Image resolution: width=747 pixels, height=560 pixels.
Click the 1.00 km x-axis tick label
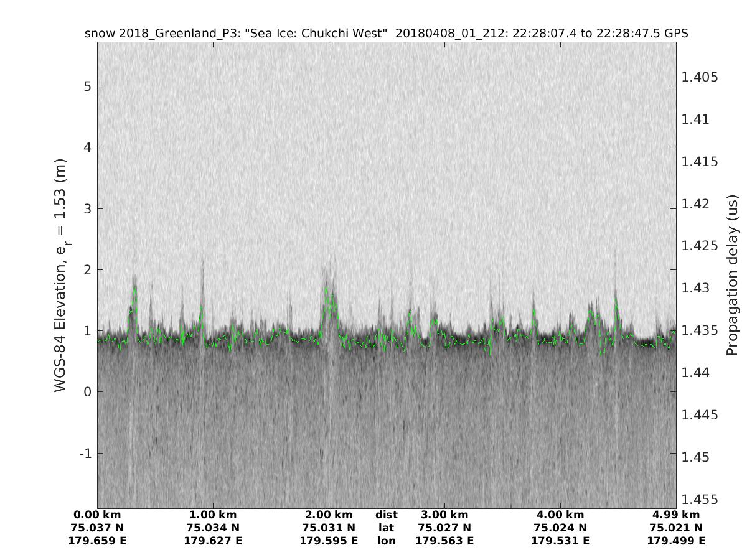click(x=213, y=515)
